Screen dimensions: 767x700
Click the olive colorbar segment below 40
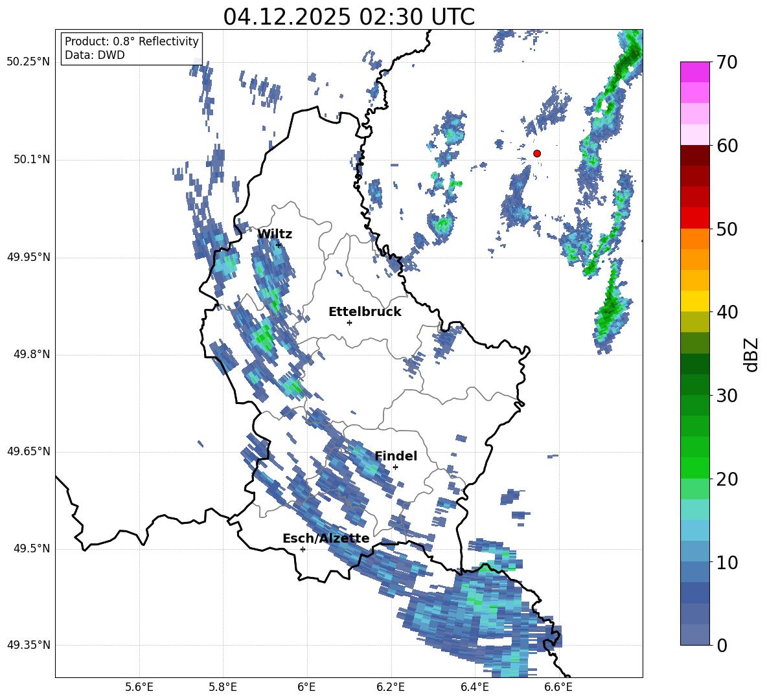695,322
